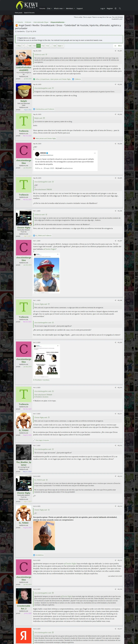Open the three-dot menu on embedded DROSS tweet
Viewport: 138px width, 644px height.
tap(95, 153)
